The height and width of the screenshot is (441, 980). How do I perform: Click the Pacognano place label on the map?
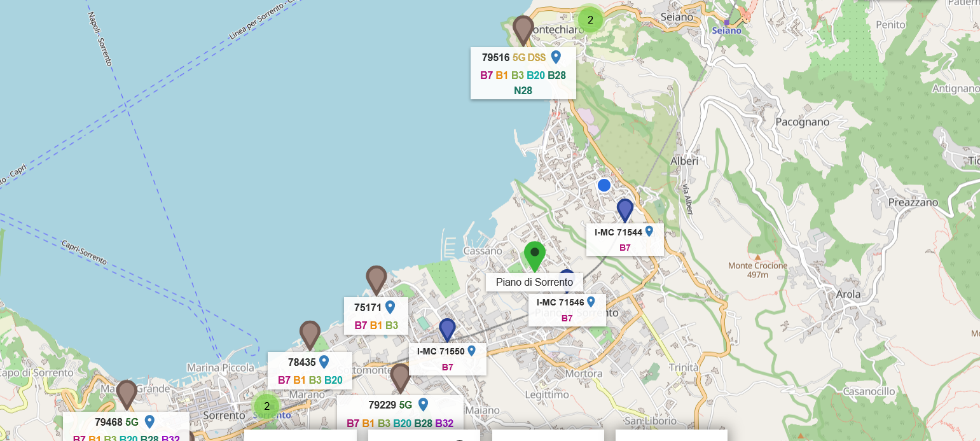click(803, 122)
